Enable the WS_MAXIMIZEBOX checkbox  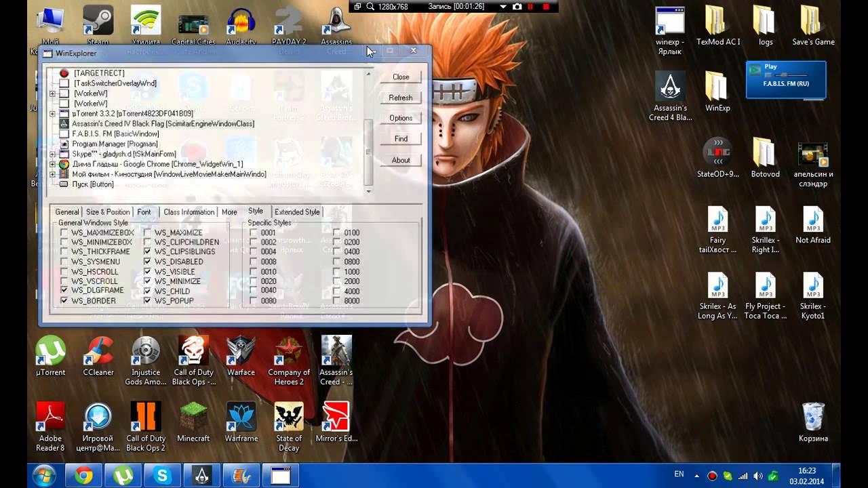coord(64,232)
